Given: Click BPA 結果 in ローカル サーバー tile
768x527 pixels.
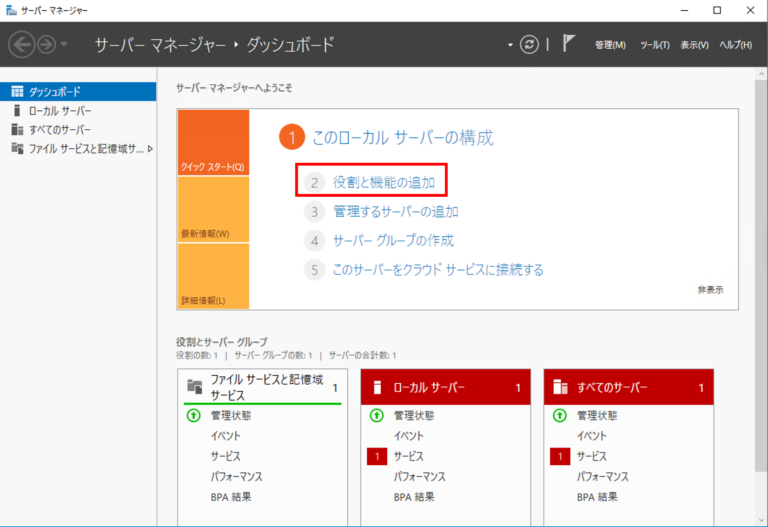Looking at the screenshot, I should tap(414, 497).
